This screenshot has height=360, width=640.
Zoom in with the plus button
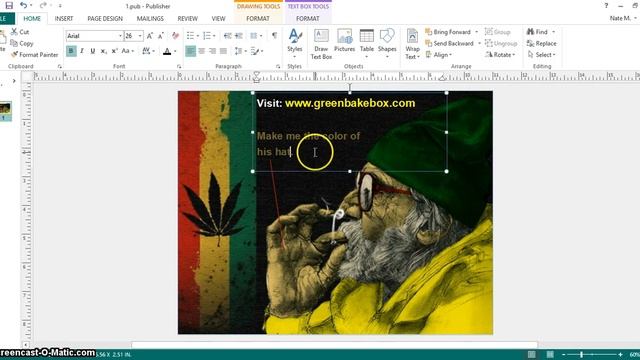(x=620, y=355)
